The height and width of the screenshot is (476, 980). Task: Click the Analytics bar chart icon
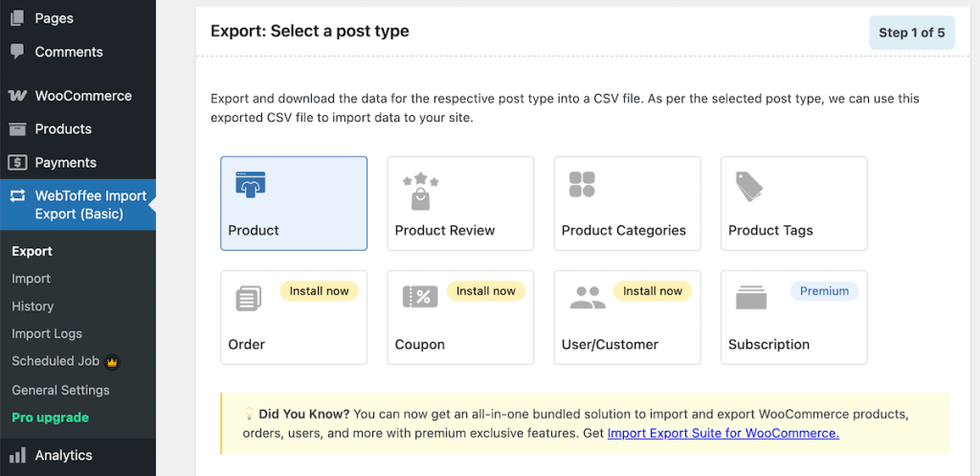coord(17,455)
